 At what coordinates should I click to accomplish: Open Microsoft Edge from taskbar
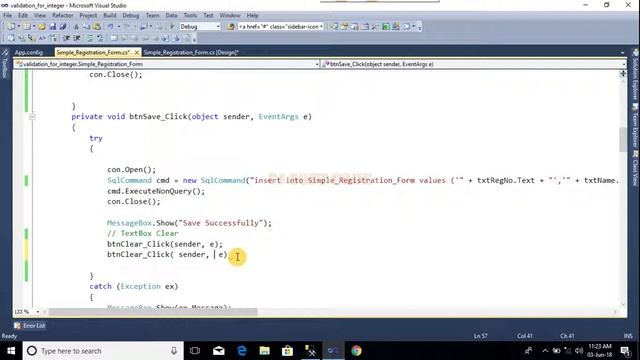242,351
